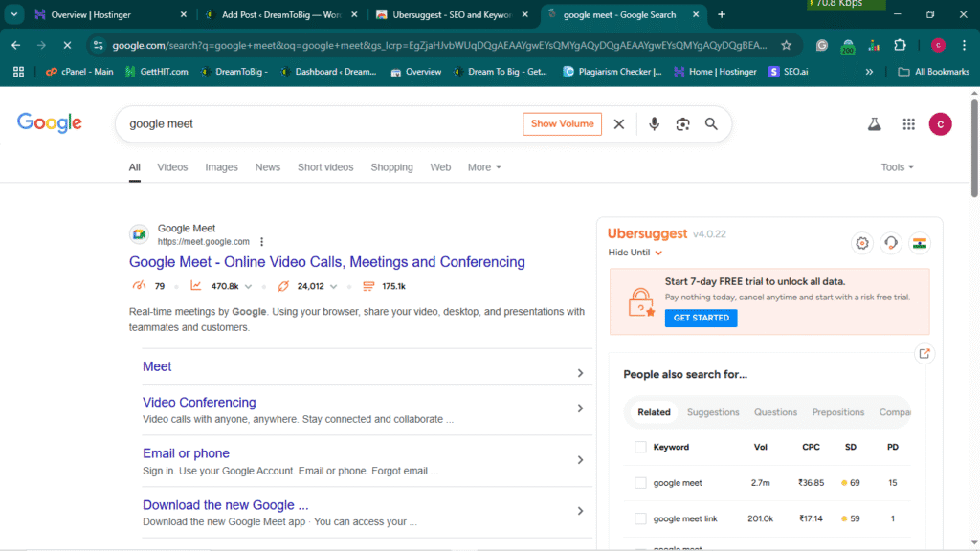Open the Google Meet result title link
Screen dimensions: 980x551
point(326,262)
